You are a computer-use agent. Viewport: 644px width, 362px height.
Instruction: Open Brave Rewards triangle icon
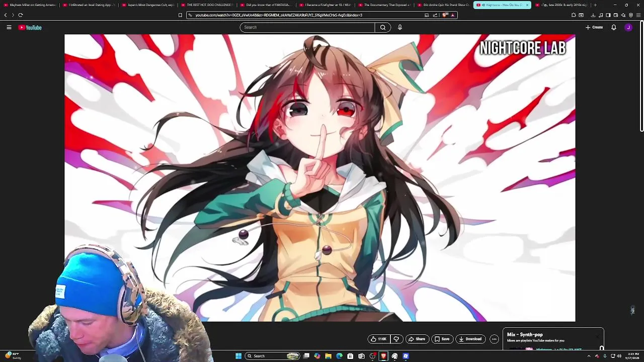pyautogui.click(x=453, y=15)
